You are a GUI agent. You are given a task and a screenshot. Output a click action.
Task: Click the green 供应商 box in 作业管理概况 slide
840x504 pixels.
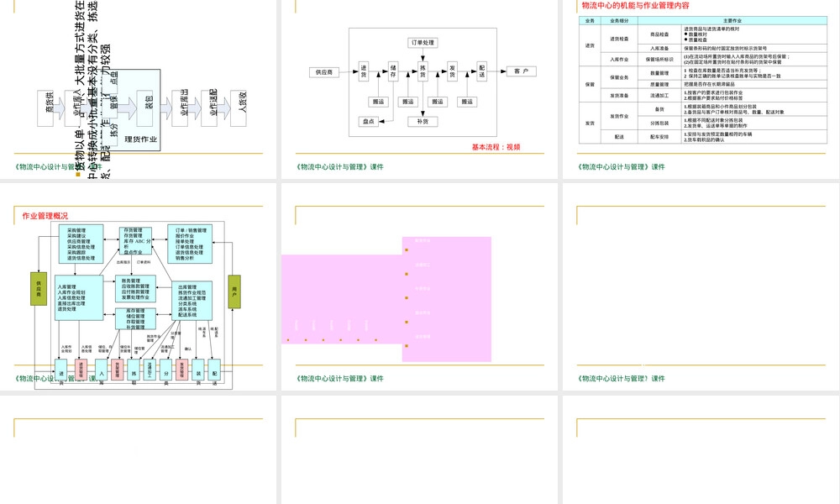(x=39, y=289)
